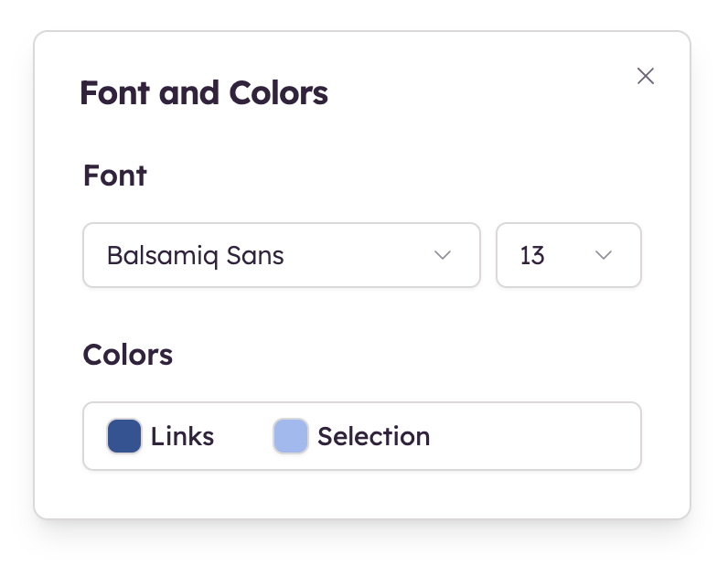Click the Colors section heading

[127, 355]
